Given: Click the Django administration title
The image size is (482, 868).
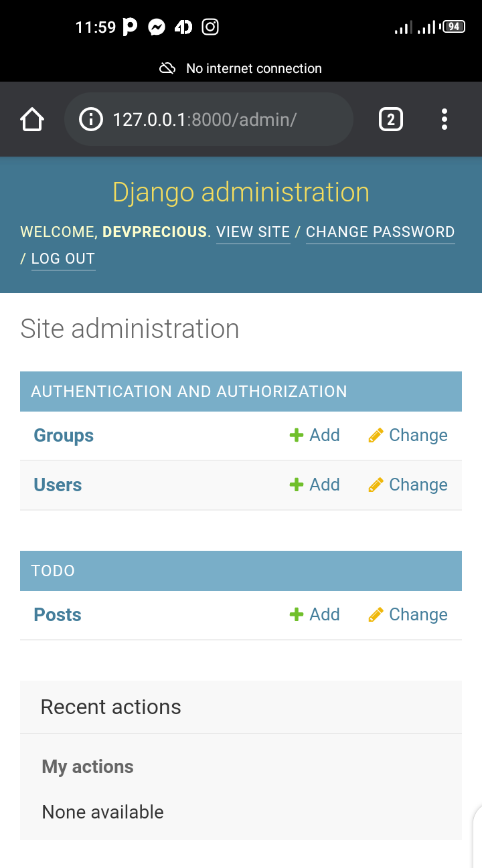Looking at the screenshot, I should [241, 193].
